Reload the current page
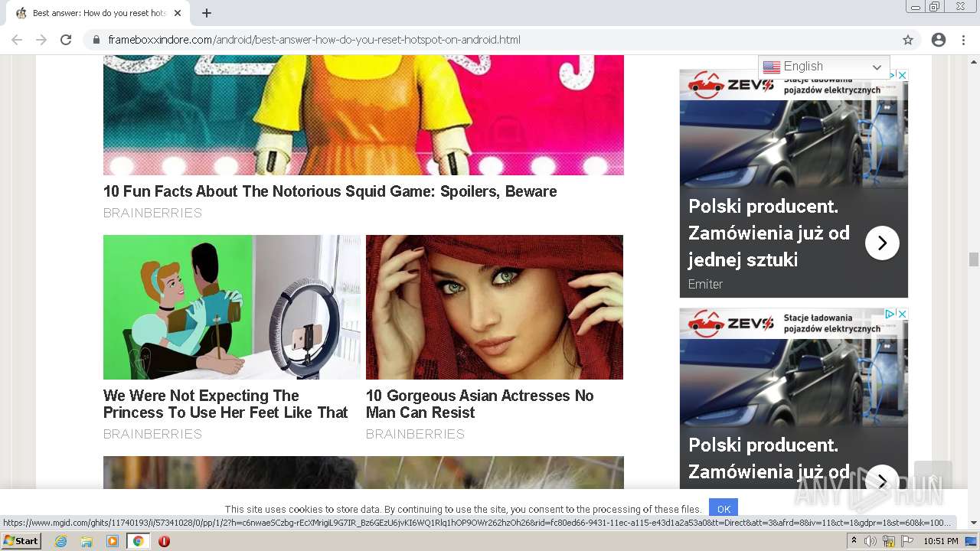The height and width of the screenshot is (551, 980). 66,40
